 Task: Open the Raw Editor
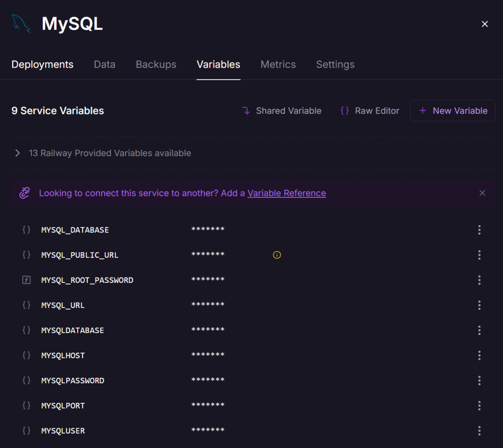point(370,111)
